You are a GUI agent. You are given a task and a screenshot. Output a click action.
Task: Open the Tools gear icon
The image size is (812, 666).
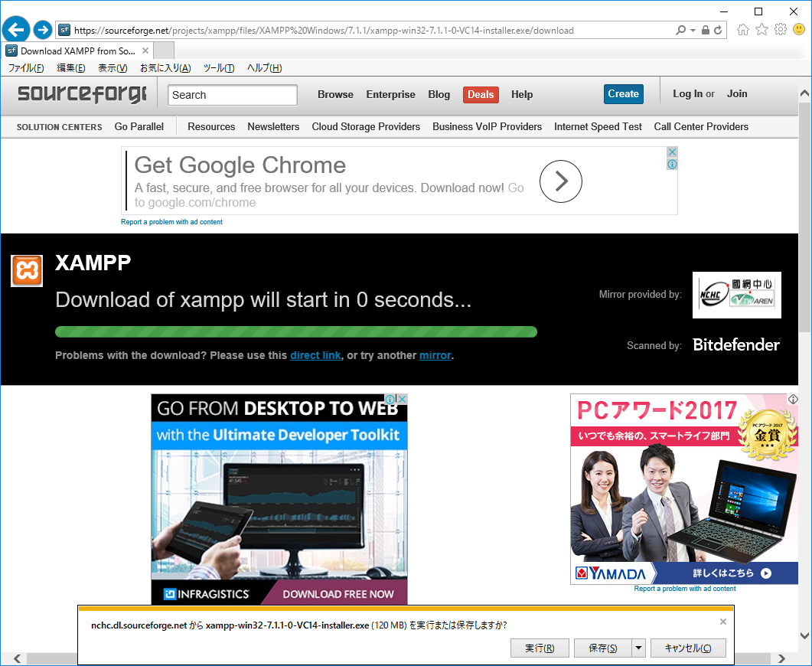780,30
